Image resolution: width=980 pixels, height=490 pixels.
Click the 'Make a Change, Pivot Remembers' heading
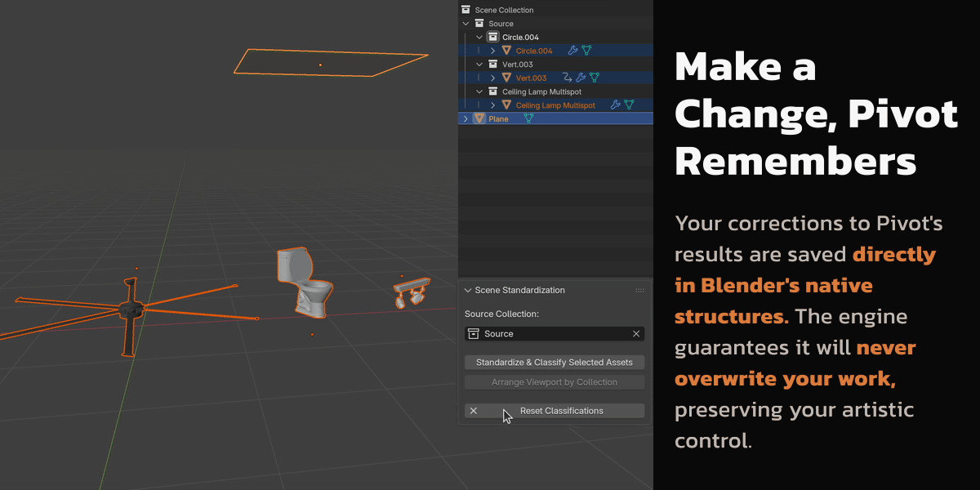point(817,114)
